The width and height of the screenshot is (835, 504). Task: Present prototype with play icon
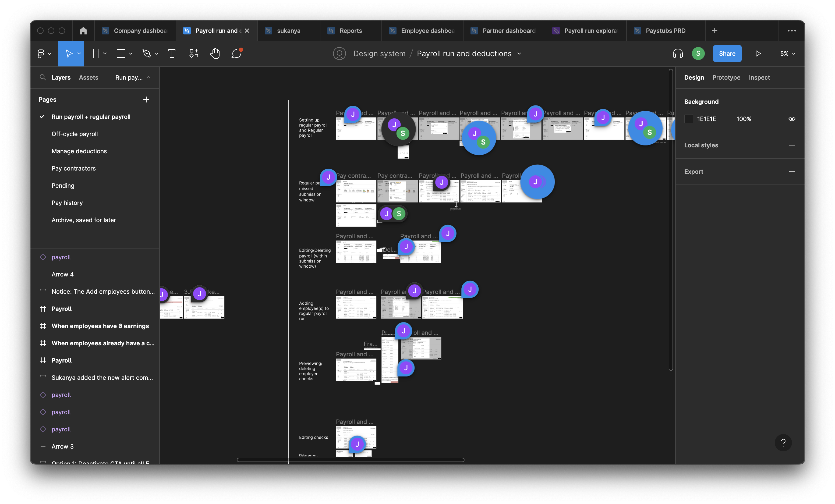pos(758,54)
